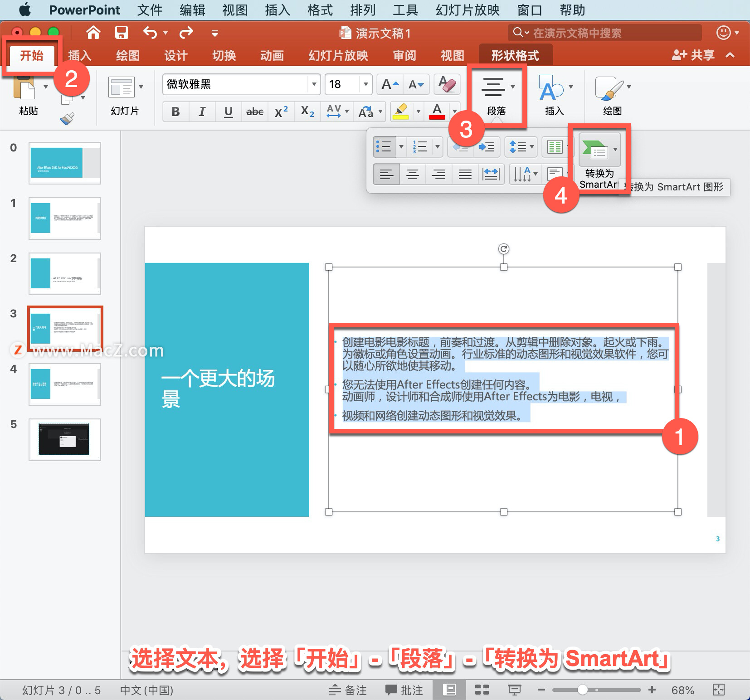
Task: Open the New Slide gallery icon
Action: pos(122,87)
